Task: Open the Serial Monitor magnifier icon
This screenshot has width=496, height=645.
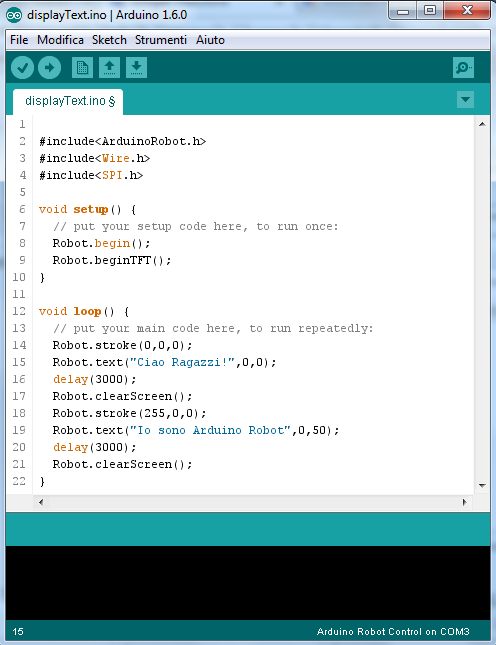Action: (x=464, y=67)
